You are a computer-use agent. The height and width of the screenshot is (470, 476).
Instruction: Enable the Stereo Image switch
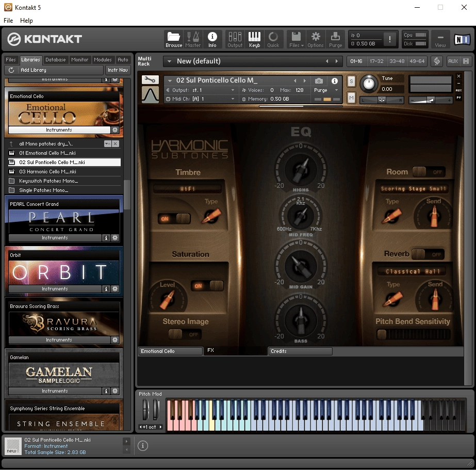click(185, 335)
